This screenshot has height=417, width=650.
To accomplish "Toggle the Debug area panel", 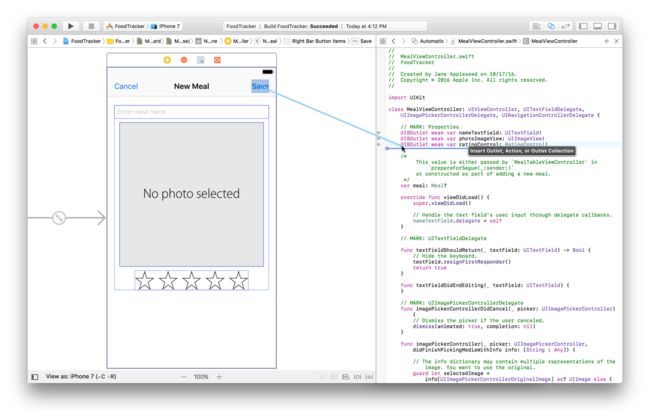I will coord(597,26).
